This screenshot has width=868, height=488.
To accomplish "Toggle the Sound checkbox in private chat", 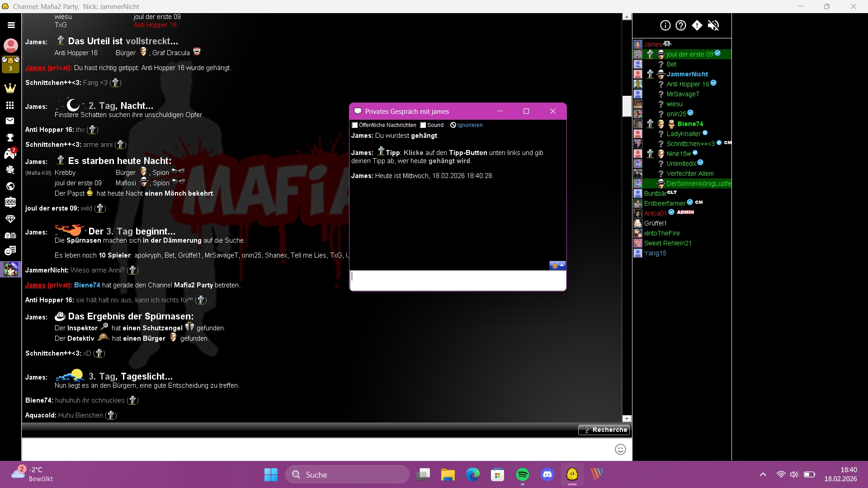I will click(423, 125).
